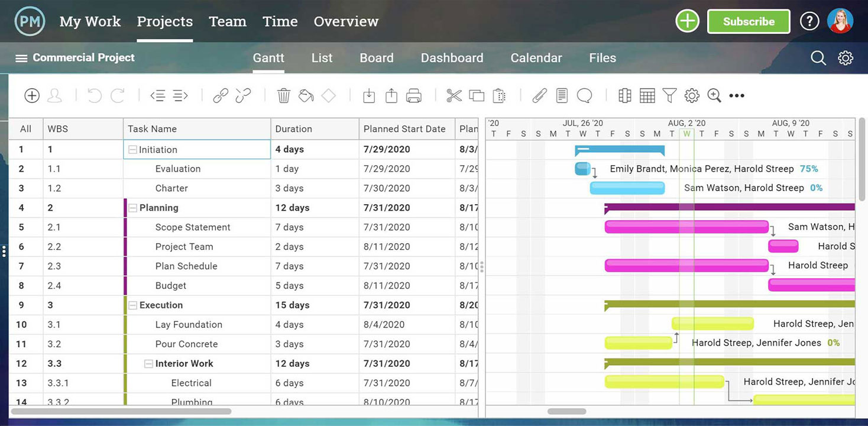Switch to the Board view tab
This screenshot has height=426, width=868.
coord(377,58)
